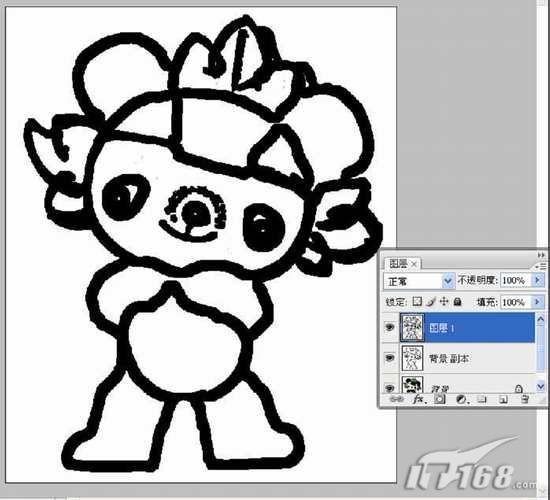Create a new adjustment layer

pyautogui.click(x=461, y=399)
